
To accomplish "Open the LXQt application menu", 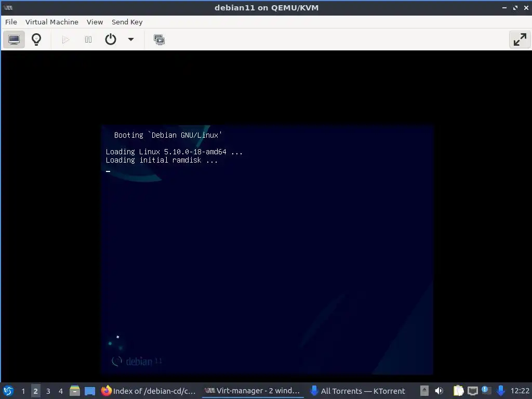I will click(8, 391).
